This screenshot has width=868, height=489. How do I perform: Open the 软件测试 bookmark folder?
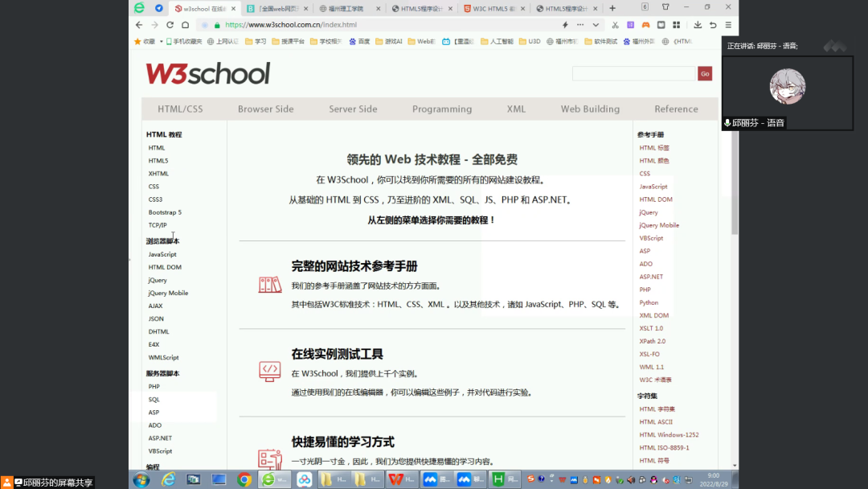(600, 42)
